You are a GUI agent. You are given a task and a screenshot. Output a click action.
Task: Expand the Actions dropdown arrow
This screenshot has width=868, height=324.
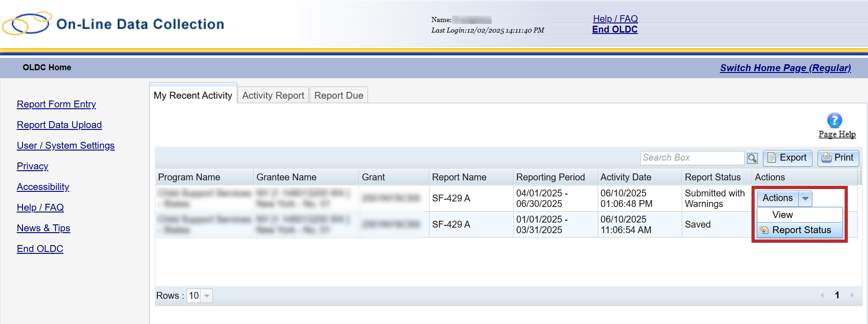pos(805,199)
